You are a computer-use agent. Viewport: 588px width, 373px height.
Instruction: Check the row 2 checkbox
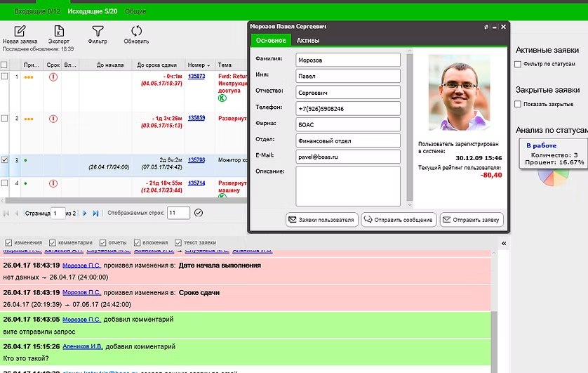tap(4, 118)
